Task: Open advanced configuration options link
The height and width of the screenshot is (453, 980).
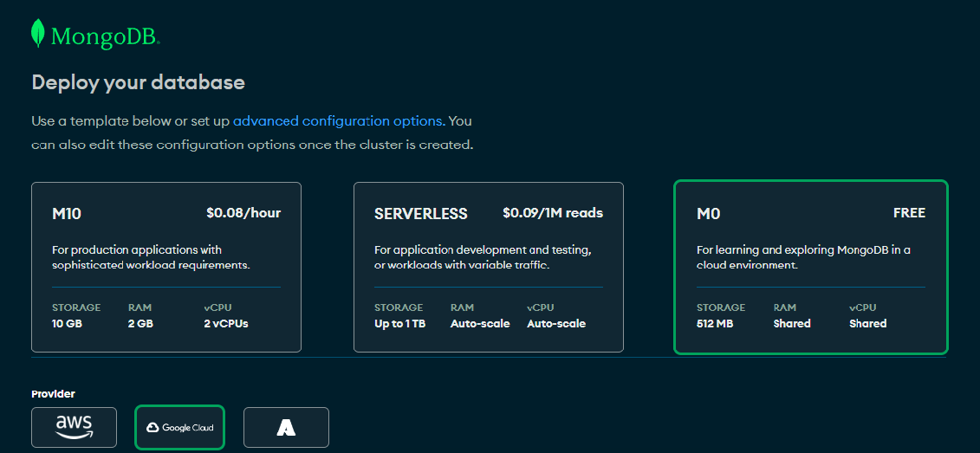Action: pos(338,120)
